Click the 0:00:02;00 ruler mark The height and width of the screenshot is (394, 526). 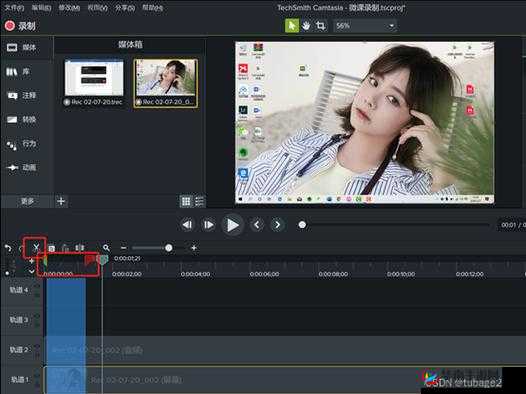click(126, 274)
